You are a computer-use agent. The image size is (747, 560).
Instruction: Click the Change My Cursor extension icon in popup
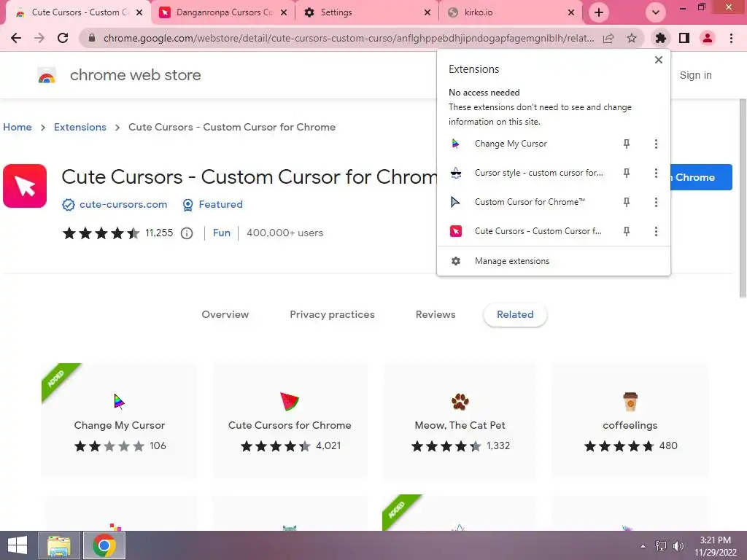tap(456, 144)
